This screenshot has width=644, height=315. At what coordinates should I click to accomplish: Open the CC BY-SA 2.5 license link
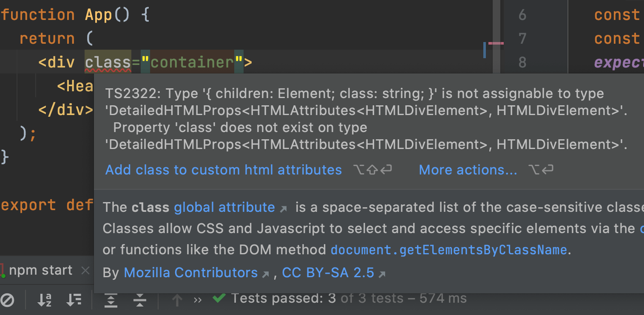point(328,273)
